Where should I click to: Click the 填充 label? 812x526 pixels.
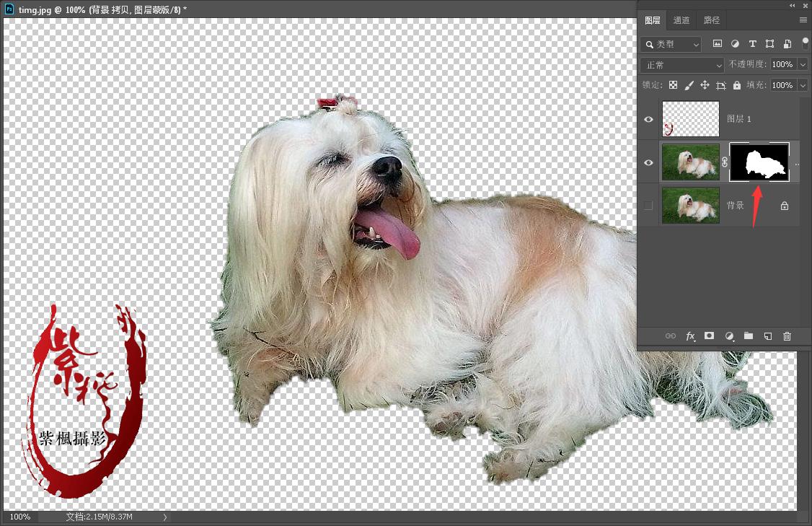click(756, 85)
